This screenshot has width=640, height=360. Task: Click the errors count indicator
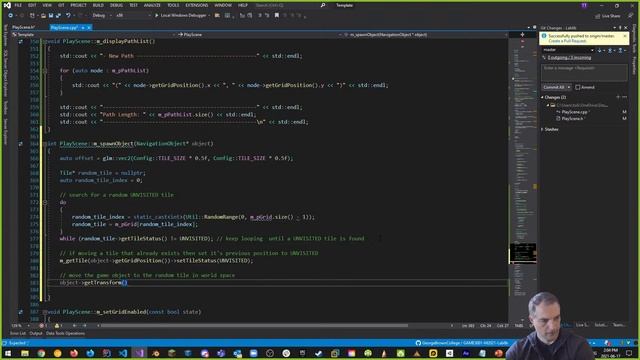(42, 326)
